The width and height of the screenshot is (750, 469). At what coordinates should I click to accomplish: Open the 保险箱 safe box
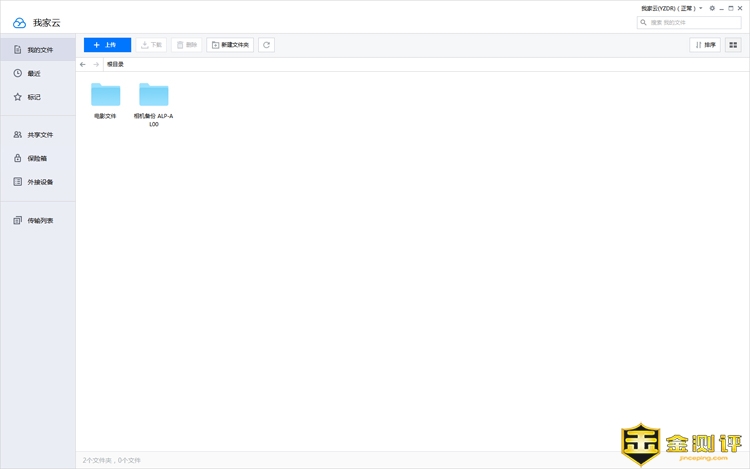(37, 158)
